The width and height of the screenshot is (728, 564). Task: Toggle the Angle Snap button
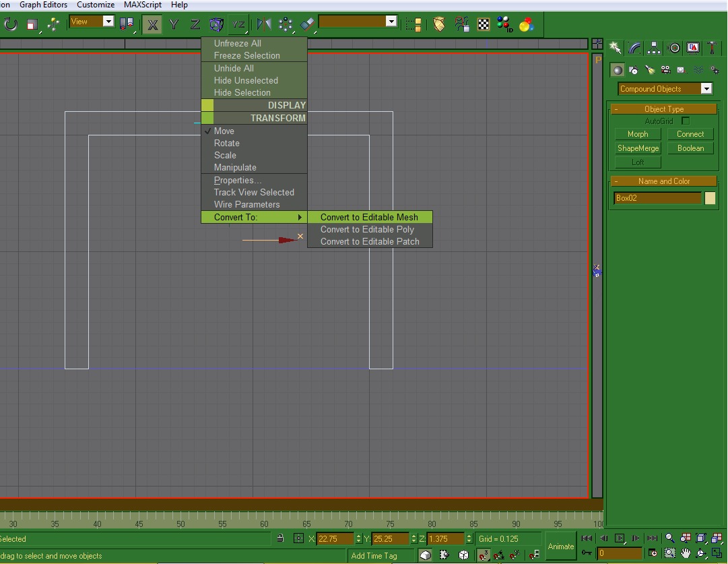[x=499, y=555]
